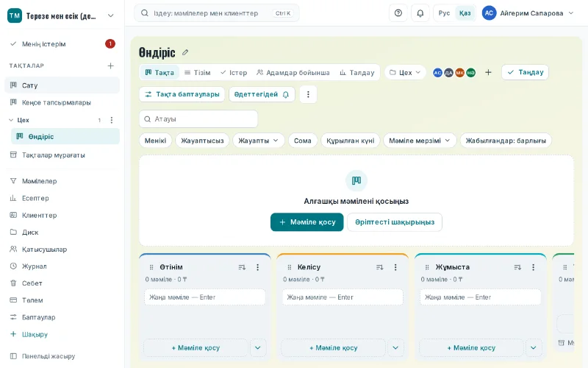The height and width of the screenshot is (368, 588).
Task: Enable Таңдау selection mode
Action: point(525,72)
